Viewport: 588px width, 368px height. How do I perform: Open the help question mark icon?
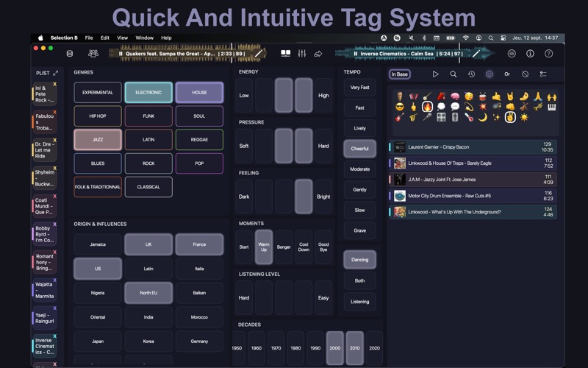coord(548,54)
